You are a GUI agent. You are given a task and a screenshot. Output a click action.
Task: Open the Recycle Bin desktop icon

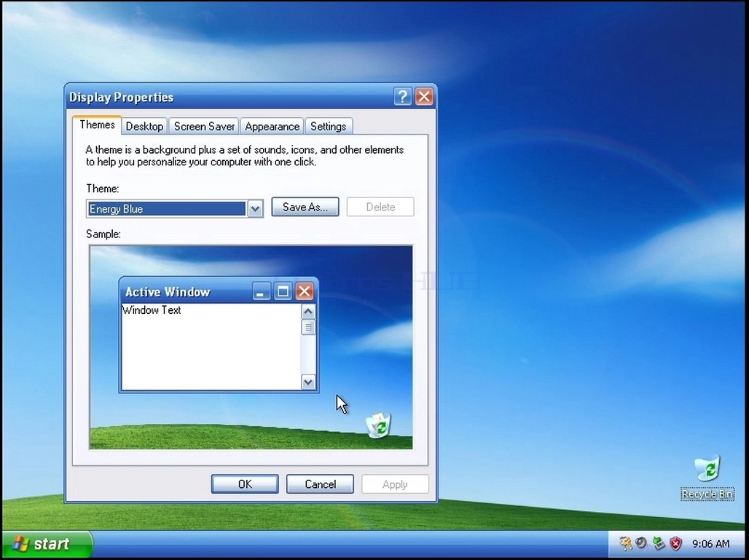[x=707, y=478]
